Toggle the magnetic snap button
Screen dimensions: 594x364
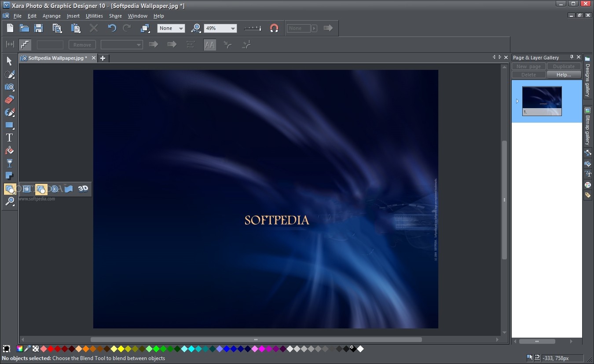click(274, 28)
